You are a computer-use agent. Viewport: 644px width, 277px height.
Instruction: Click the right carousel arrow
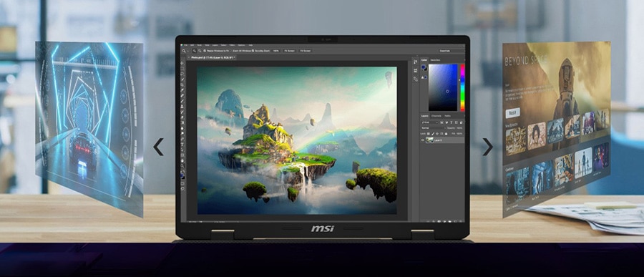click(x=487, y=147)
